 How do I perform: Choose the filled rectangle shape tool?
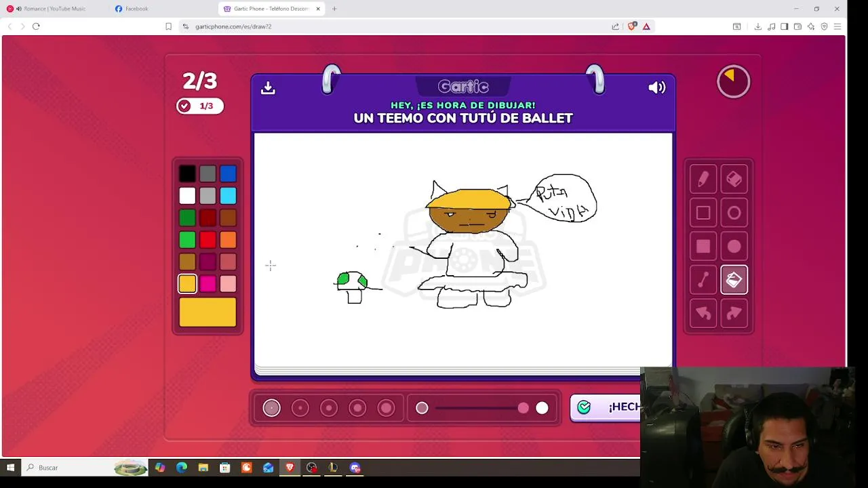click(x=703, y=247)
